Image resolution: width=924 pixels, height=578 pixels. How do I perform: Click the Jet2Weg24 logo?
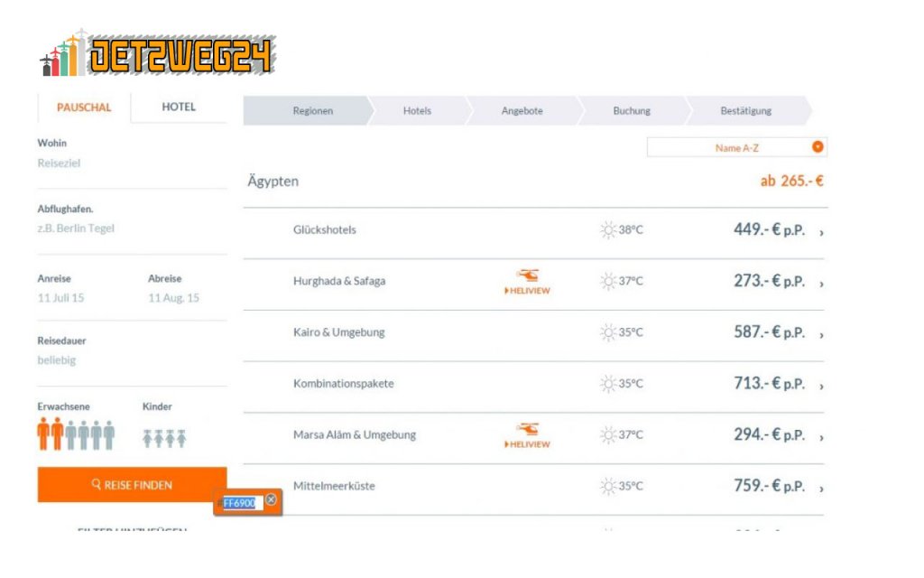(158, 55)
